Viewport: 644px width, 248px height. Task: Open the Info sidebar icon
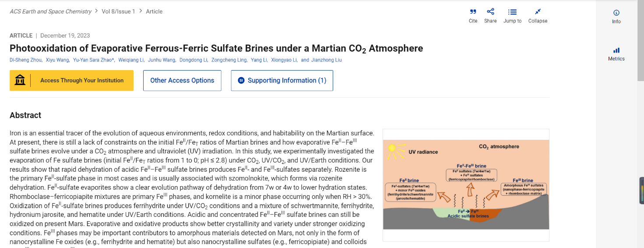[x=616, y=13]
